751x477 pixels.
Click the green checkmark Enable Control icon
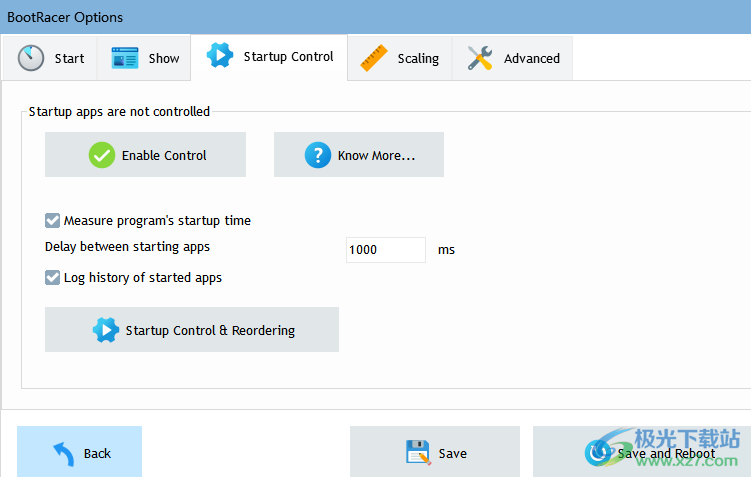point(102,155)
